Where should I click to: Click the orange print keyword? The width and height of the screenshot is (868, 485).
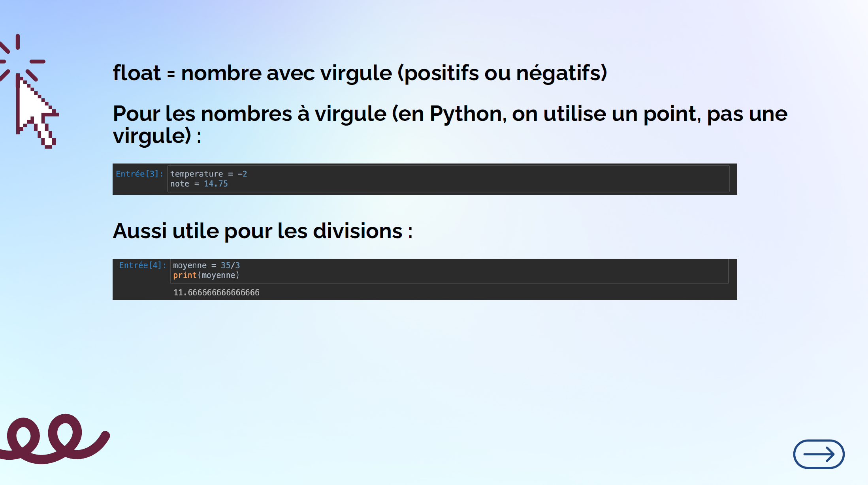pyautogui.click(x=185, y=275)
